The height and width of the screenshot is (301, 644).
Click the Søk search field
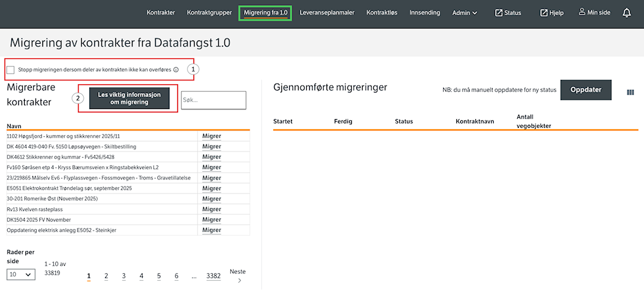[214, 100]
